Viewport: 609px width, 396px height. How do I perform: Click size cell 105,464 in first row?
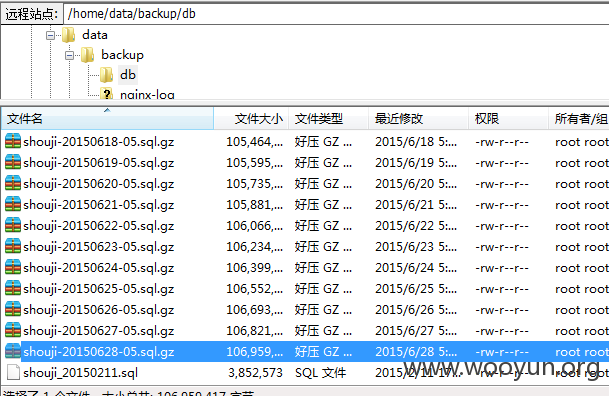[x=255, y=142]
